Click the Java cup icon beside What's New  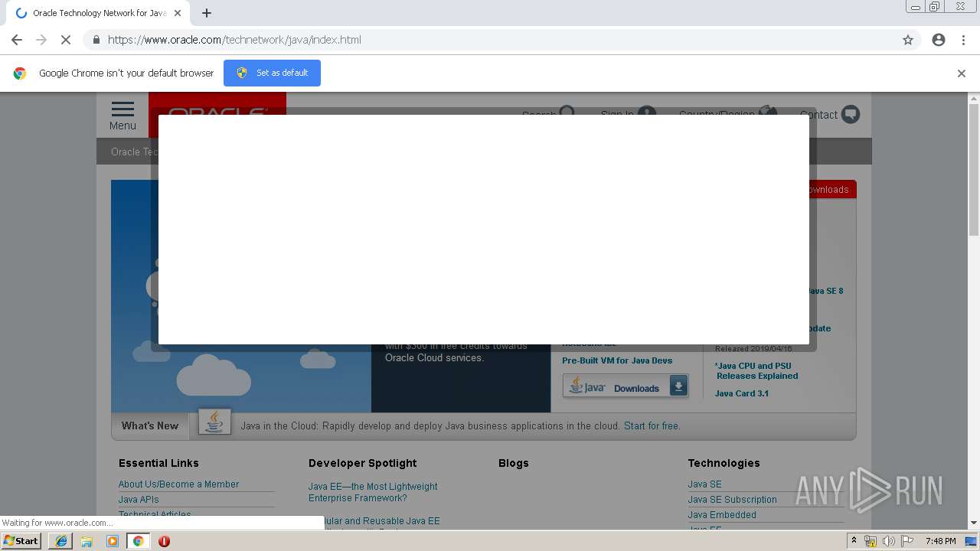tap(214, 422)
